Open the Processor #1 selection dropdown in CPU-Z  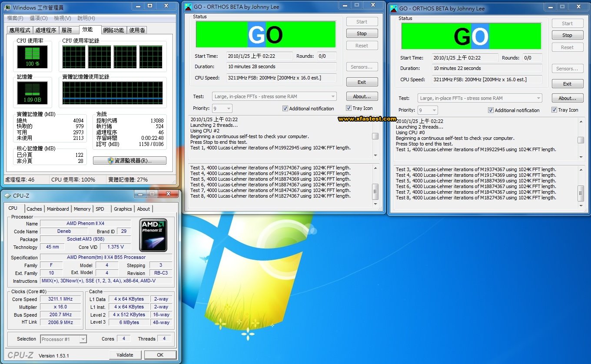point(64,339)
